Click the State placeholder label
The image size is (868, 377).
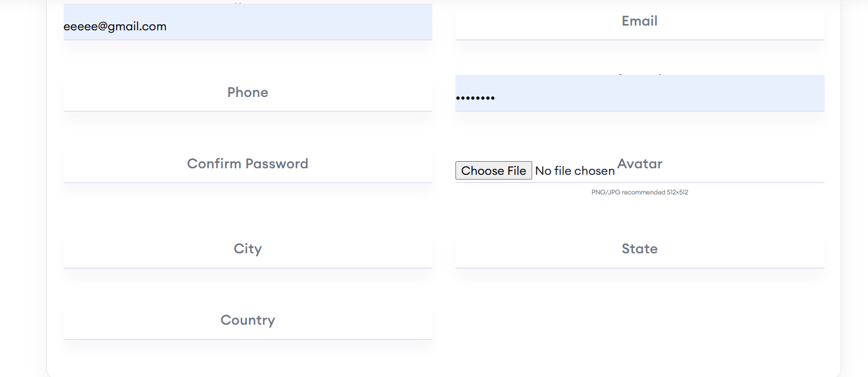coord(639,249)
